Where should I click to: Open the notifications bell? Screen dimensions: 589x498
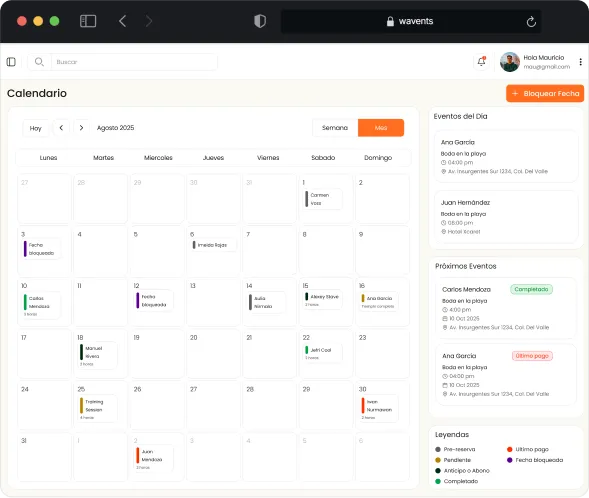481,61
